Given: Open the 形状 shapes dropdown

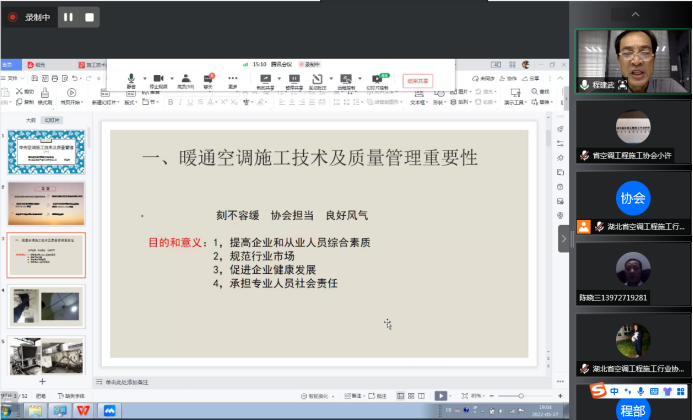Looking at the screenshot, I should (x=439, y=97).
